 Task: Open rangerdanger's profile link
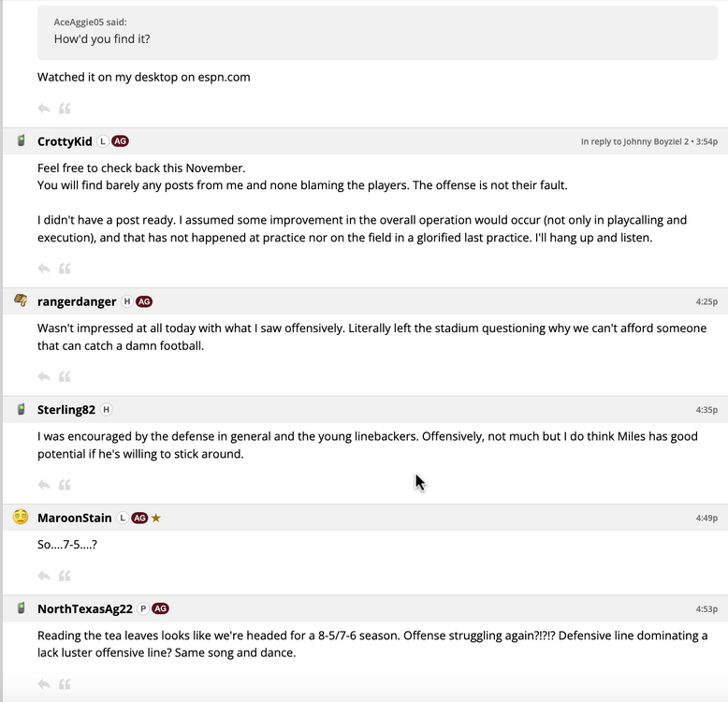77,301
